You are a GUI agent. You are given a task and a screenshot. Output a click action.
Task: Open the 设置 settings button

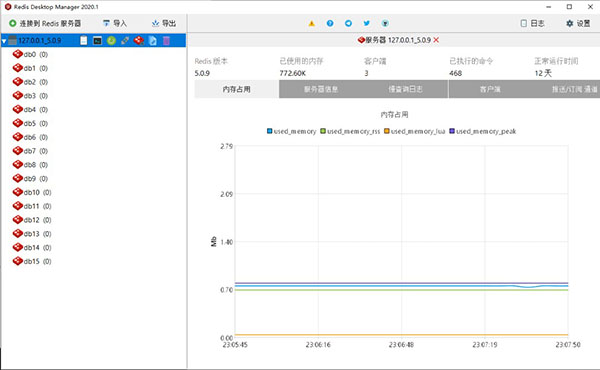[x=578, y=23]
